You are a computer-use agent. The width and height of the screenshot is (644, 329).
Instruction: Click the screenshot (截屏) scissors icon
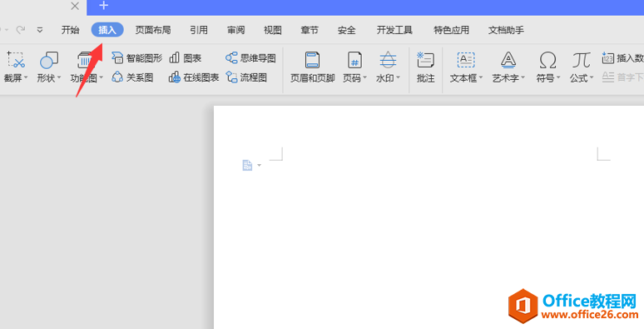click(16, 60)
